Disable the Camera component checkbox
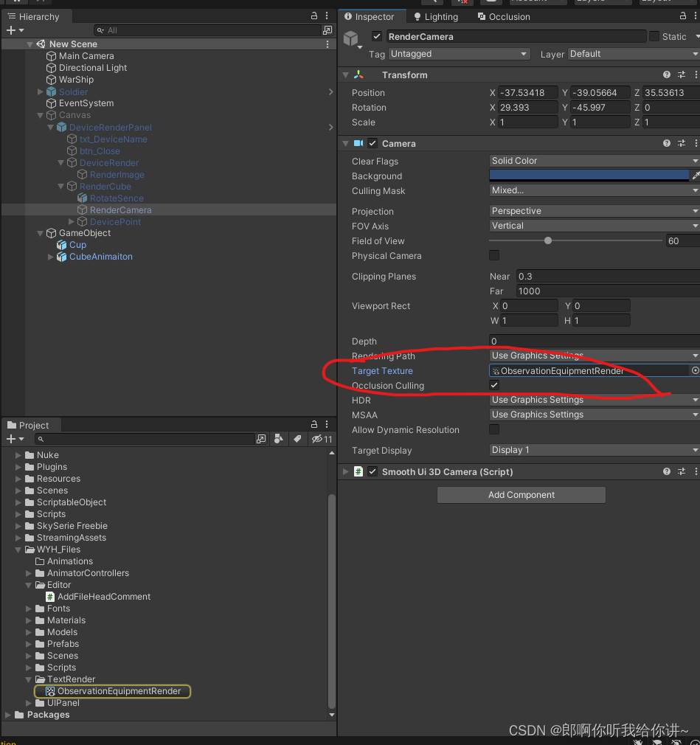 [372, 143]
